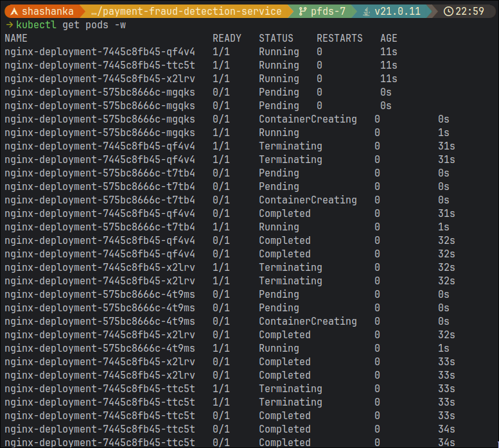The height and width of the screenshot is (448, 499).
Task: Click Running status in x2lrv 11s row
Action: (x=279, y=79)
